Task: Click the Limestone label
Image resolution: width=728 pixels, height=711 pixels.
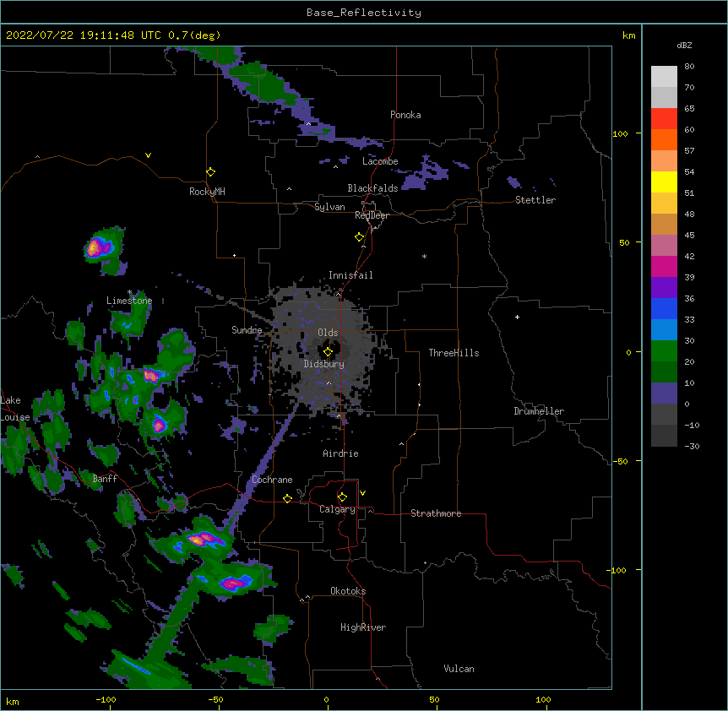Action: 129,301
